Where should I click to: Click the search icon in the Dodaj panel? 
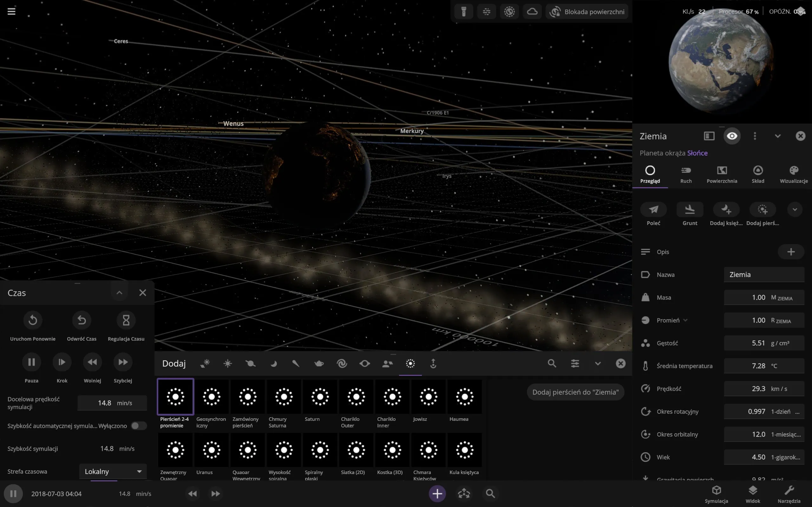[552, 363]
